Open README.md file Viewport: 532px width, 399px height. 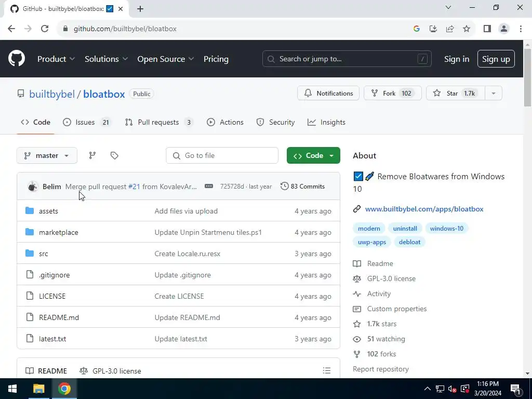(59, 317)
